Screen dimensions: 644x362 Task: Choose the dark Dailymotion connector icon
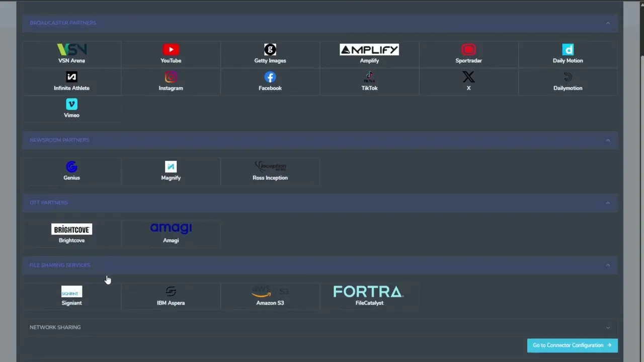(568, 77)
